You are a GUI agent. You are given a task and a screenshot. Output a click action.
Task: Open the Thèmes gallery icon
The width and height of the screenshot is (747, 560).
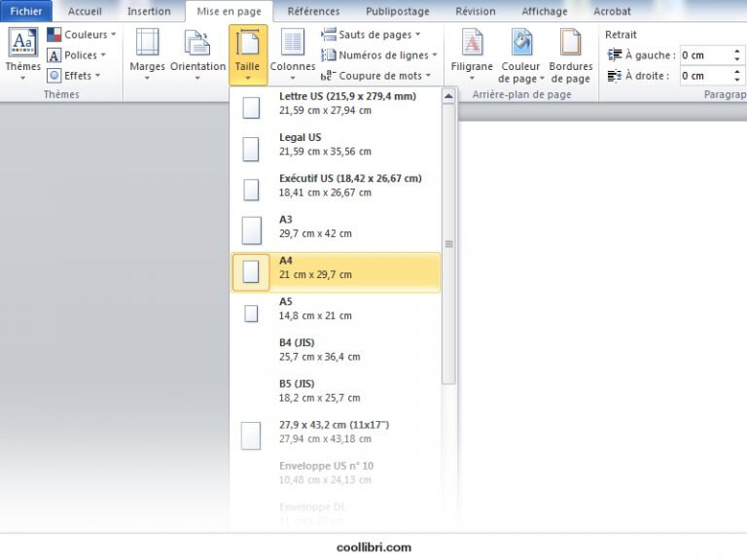tap(23, 43)
